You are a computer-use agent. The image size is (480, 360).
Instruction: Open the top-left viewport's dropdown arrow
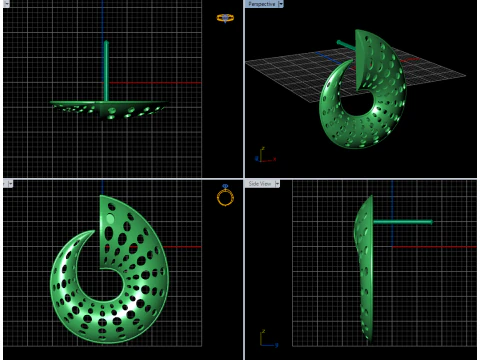click(6, 4)
